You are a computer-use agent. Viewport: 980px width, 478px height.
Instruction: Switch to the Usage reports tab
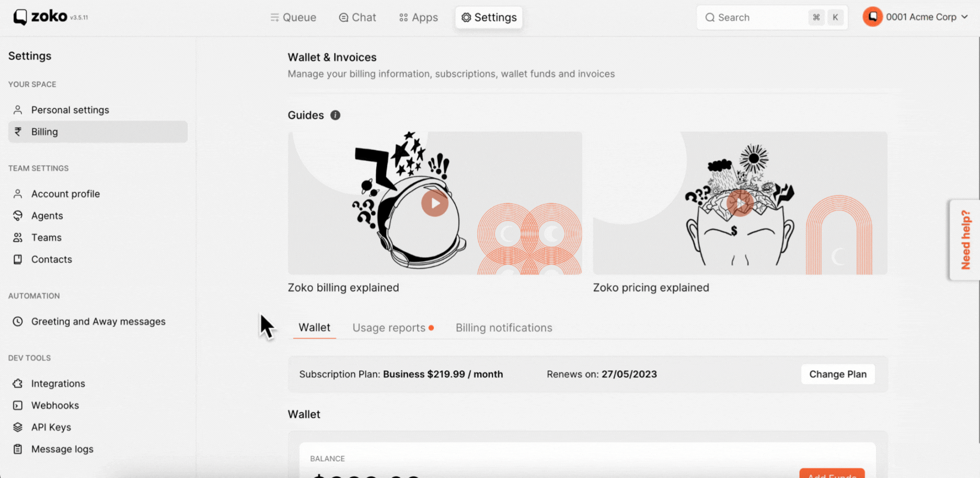click(393, 328)
